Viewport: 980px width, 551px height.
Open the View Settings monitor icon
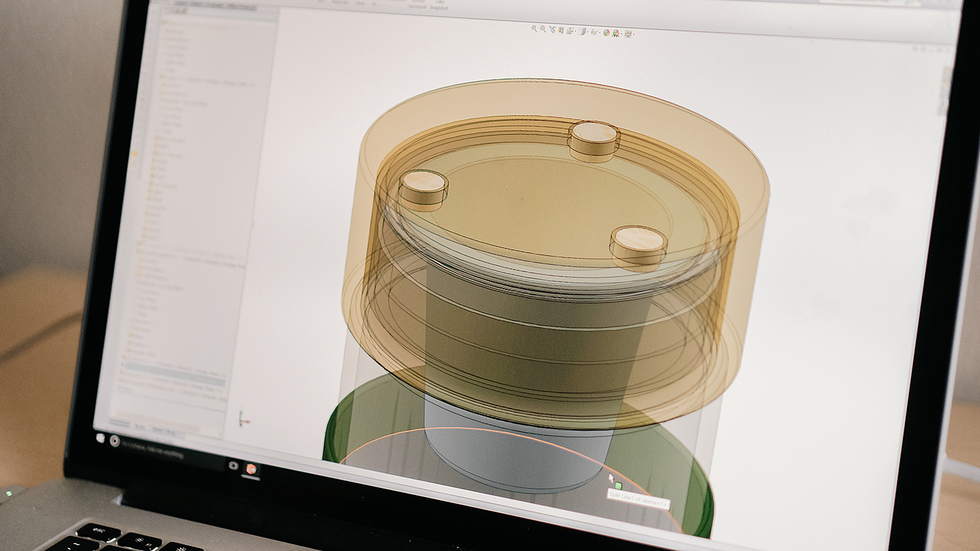click(628, 34)
